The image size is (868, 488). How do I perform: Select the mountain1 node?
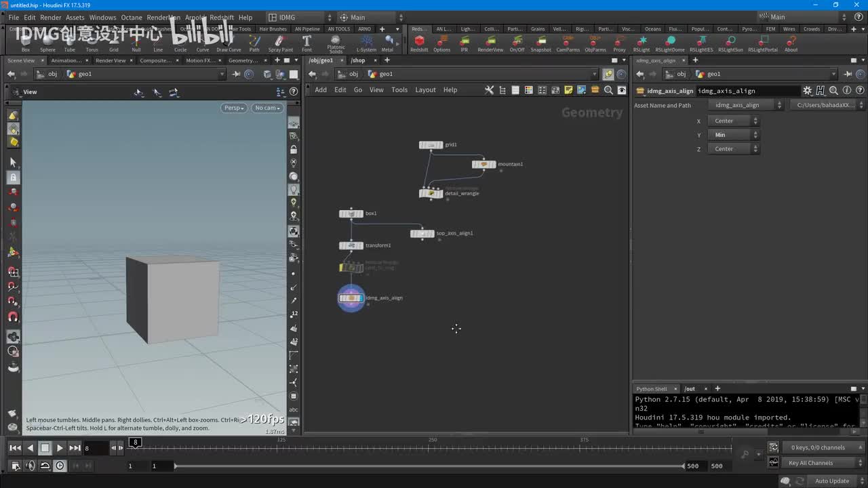(484, 164)
